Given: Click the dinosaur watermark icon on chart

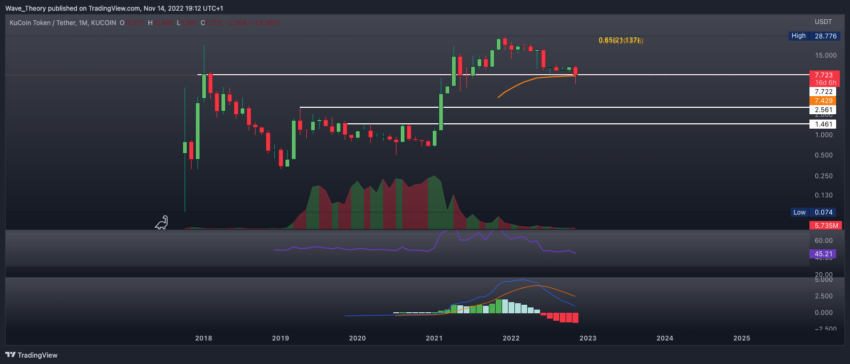Looking at the screenshot, I should 162,222.
